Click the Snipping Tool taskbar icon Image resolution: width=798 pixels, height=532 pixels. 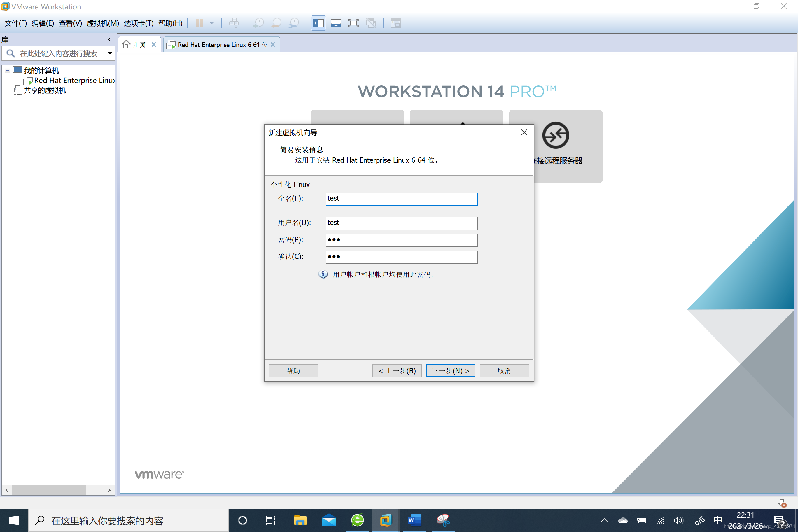click(443, 520)
